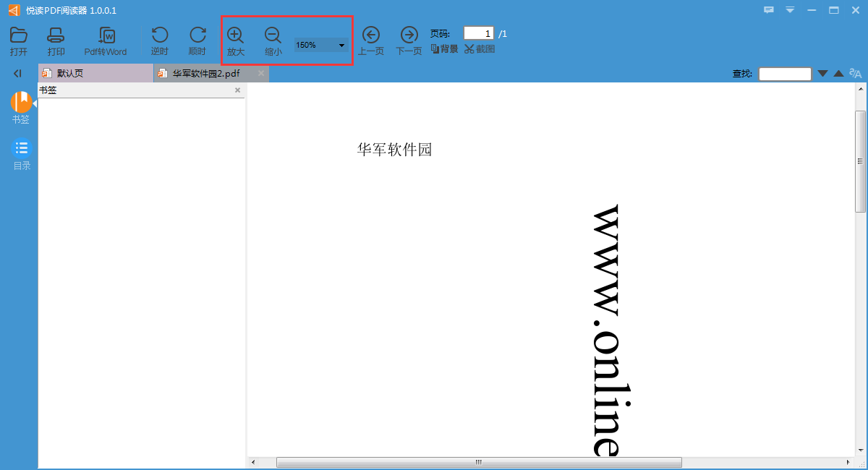
Task: Click the page number input field
Action: coord(479,33)
